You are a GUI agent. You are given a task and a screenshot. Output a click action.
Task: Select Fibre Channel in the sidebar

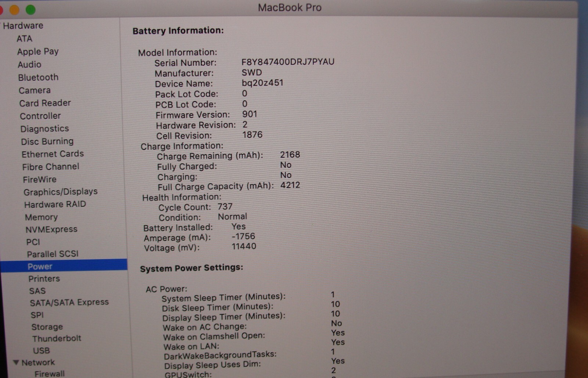coord(51,166)
